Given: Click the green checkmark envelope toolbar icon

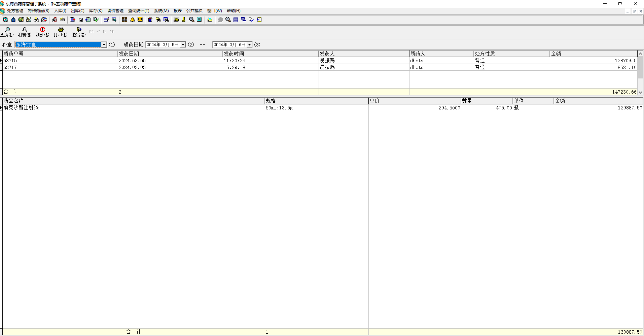Looking at the screenshot, I should coord(21,20).
